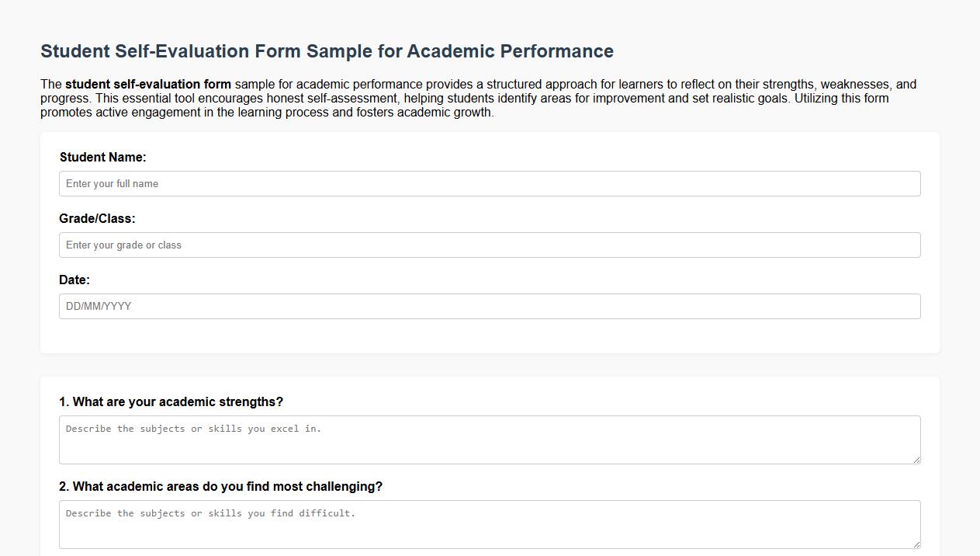Click the 'Enter your full name' placeholder text
This screenshot has width=980, height=556.
tap(112, 183)
